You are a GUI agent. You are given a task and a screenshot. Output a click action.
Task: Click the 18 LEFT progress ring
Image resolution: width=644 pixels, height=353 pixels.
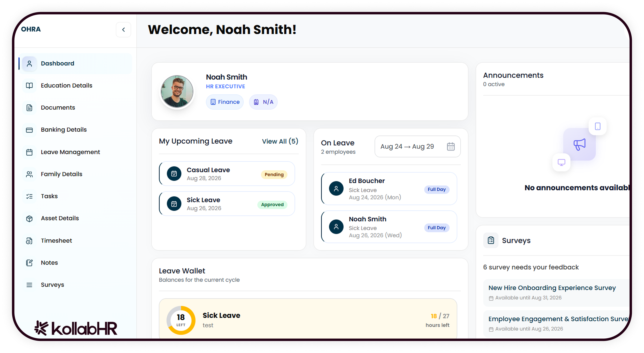tap(181, 320)
